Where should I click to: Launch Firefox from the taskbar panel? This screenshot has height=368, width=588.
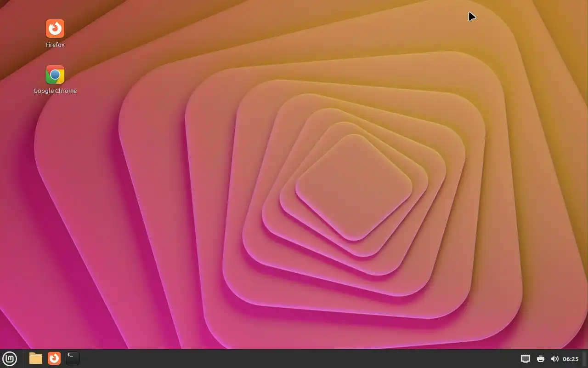(x=54, y=358)
